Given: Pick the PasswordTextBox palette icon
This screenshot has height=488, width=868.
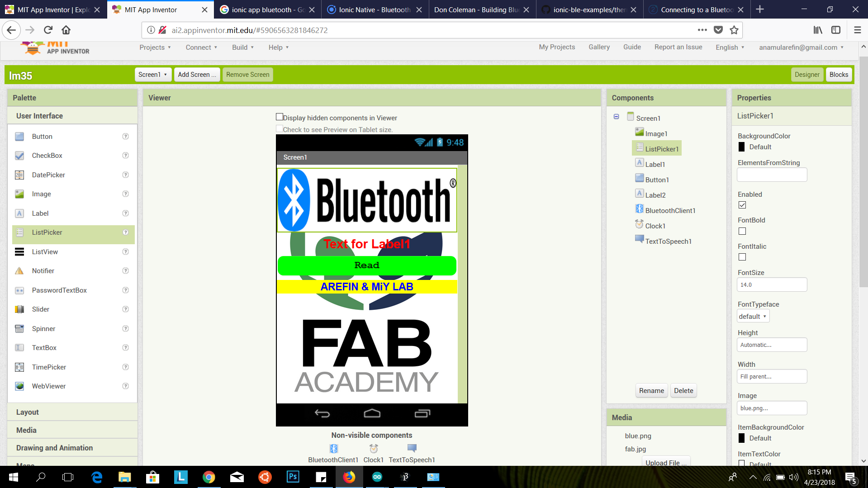Looking at the screenshot, I should 19,290.
